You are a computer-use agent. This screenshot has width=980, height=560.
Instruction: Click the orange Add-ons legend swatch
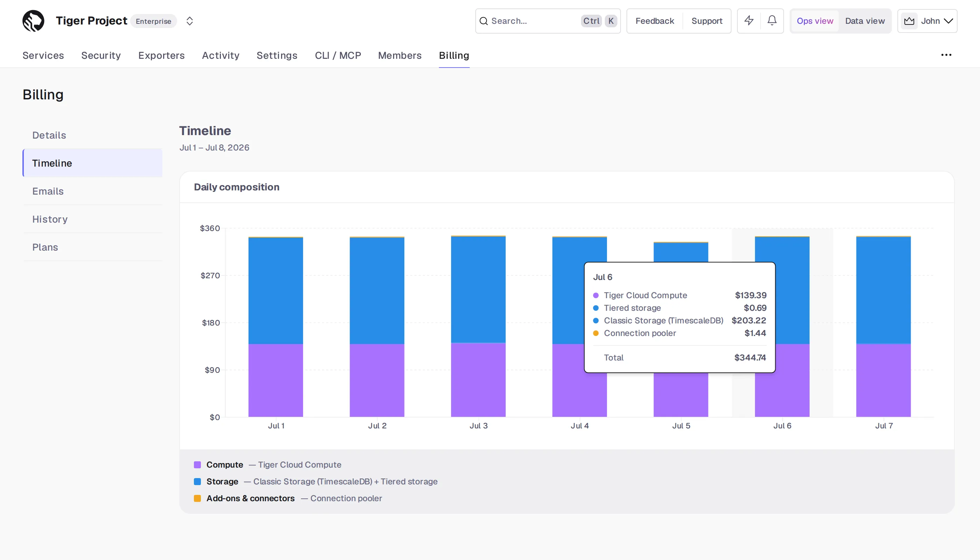[197, 498]
